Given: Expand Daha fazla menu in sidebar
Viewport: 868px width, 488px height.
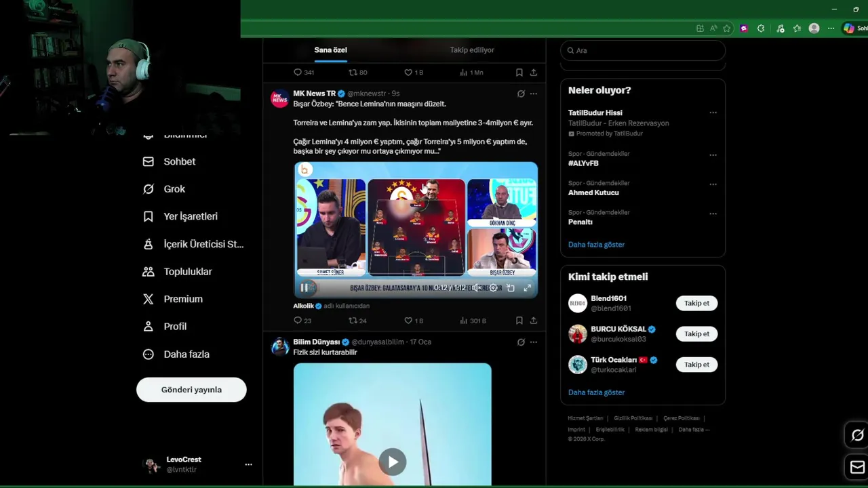Looking at the screenshot, I should [x=176, y=354].
